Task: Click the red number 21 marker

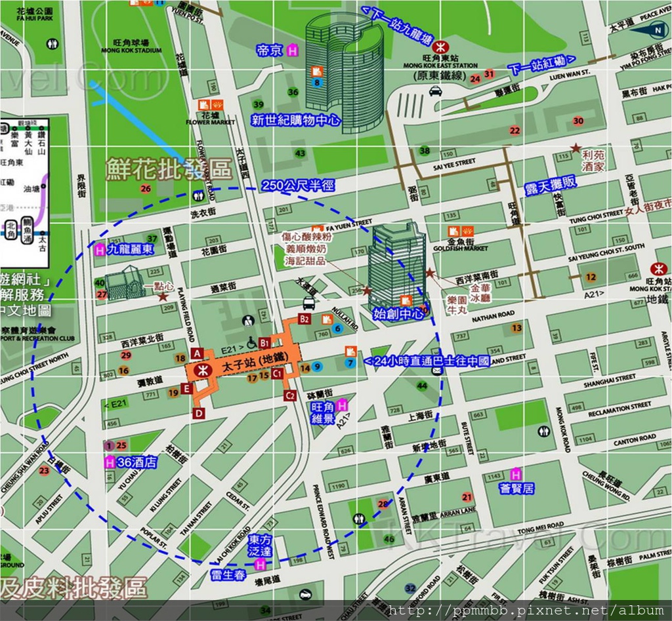Action: point(467,497)
